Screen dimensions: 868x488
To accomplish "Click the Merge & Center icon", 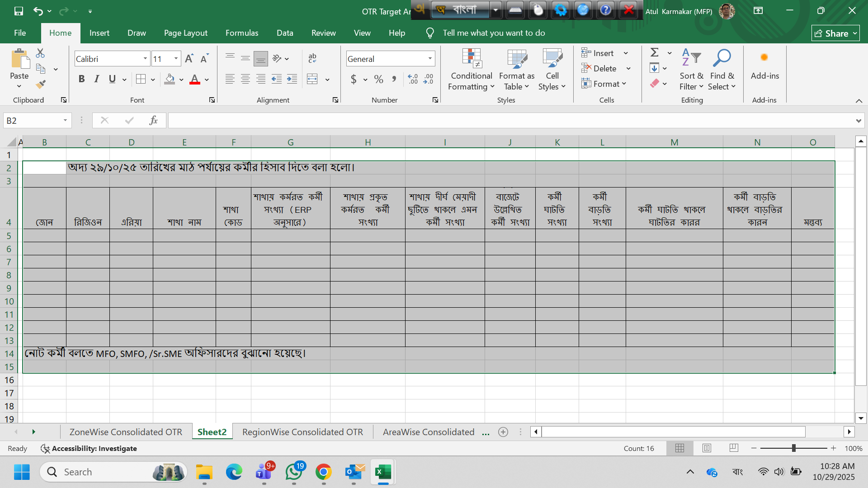I will (x=312, y=79).
